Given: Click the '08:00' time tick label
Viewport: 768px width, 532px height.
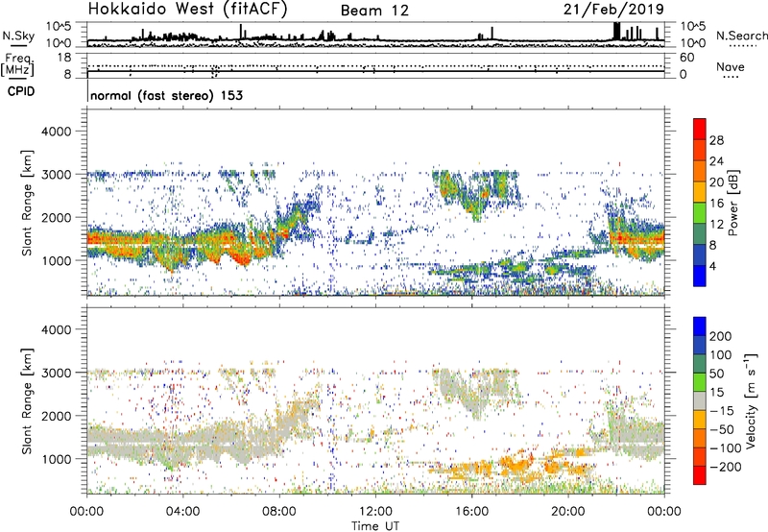Looking at the screenshot, I should [279, 512].
